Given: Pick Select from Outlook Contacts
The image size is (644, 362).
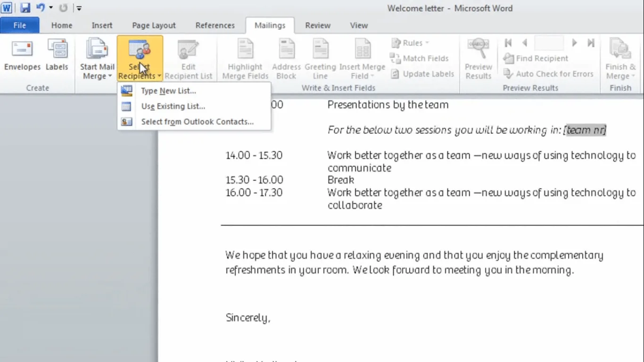Looking at the screenshot, I should (x=194, y=122).
